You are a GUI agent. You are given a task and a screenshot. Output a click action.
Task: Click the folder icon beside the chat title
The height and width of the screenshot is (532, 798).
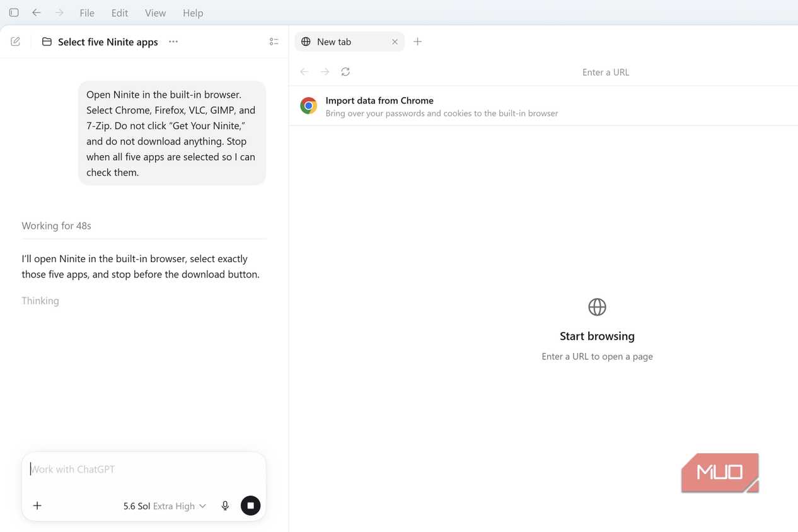(x=47, y=42)
